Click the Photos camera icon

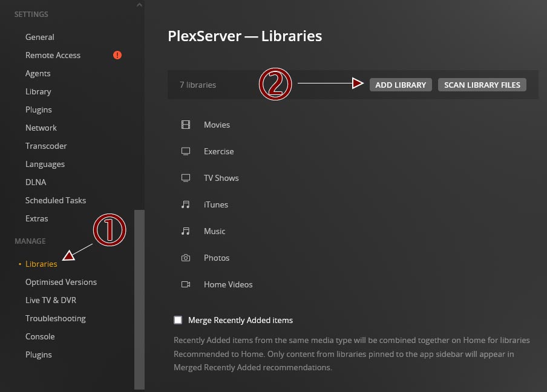tap(186, 258)
